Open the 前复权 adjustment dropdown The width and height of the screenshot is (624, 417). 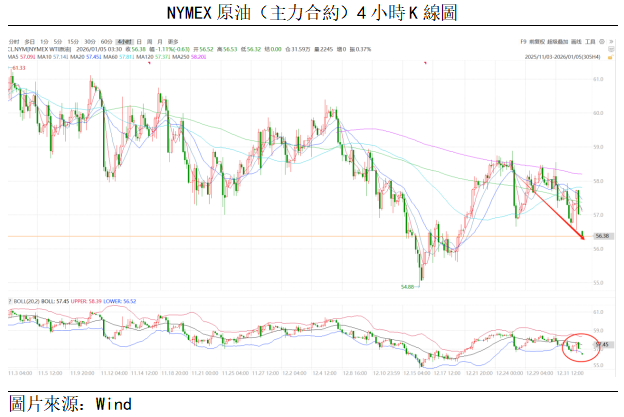pyautogui.click(x=537, y=42)
